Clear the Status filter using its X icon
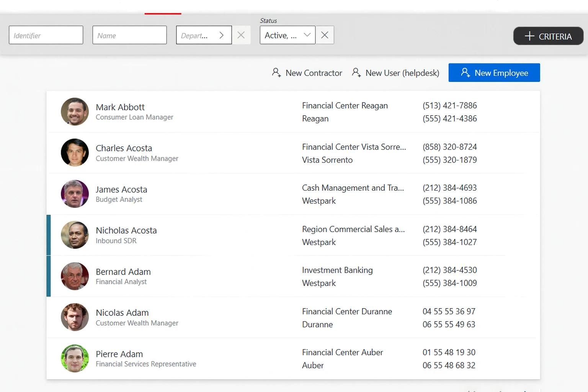Screen dimensions: 588x392 click(x=325, y=35)
